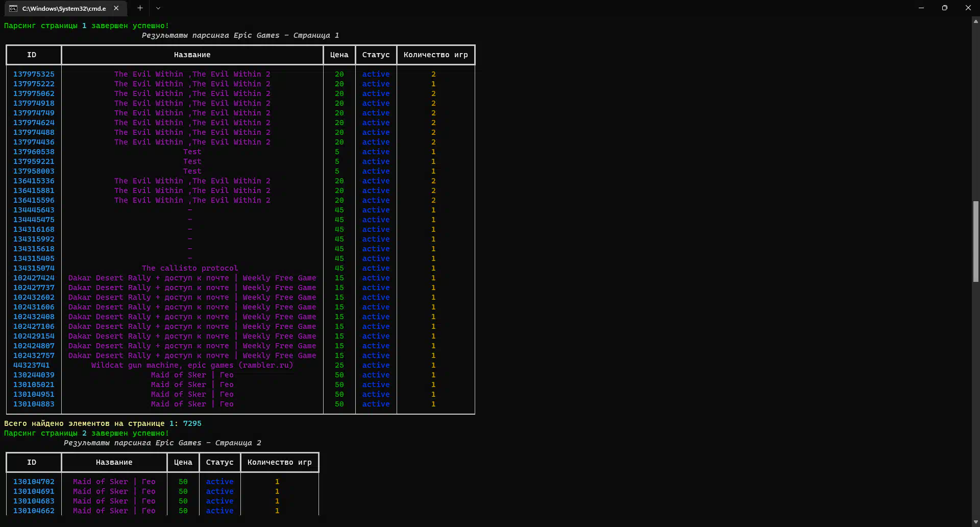Image resolution: width=980 pixels, height=527 pixels.
Task: Click ID 102432602 cell
Action: point(34,297)
